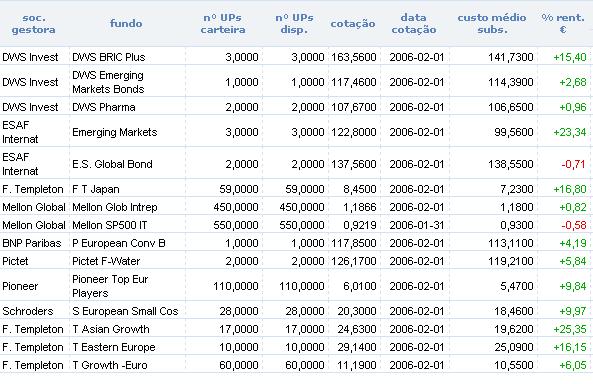The height and width of the screenshot is (384, 593).
Task: Click the -0,71 return value
Action: pos(573,164)
